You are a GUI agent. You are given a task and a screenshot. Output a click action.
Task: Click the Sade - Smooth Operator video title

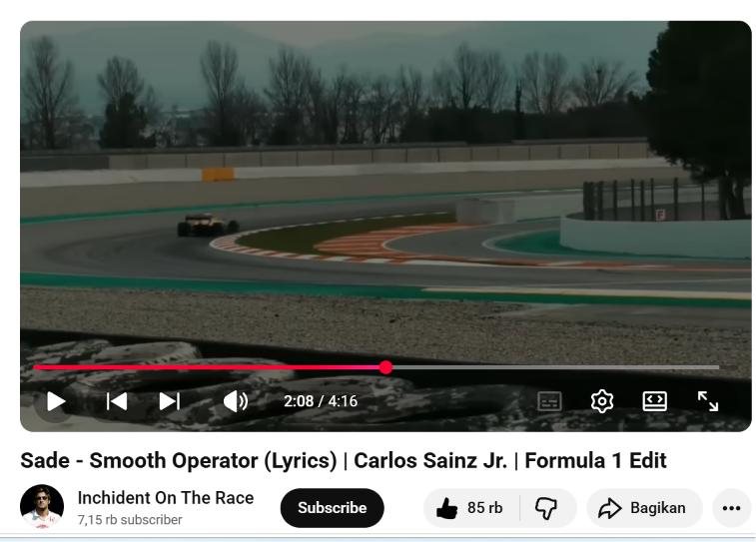click(344, 460)
